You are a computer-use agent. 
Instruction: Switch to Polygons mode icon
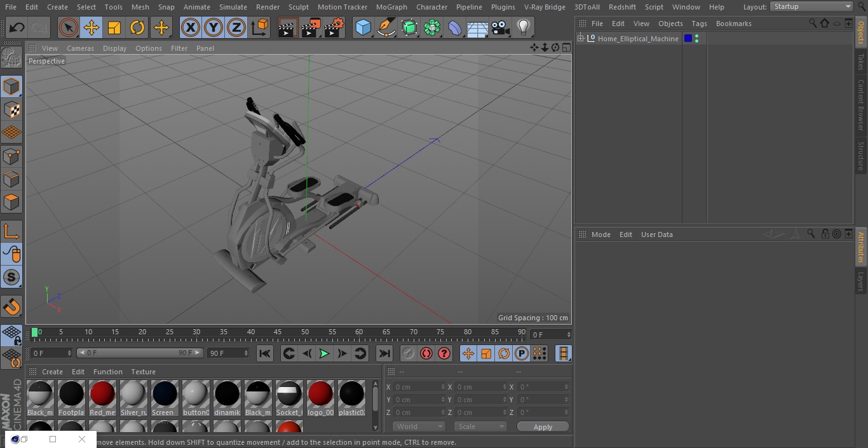click(x=11, y=202)
